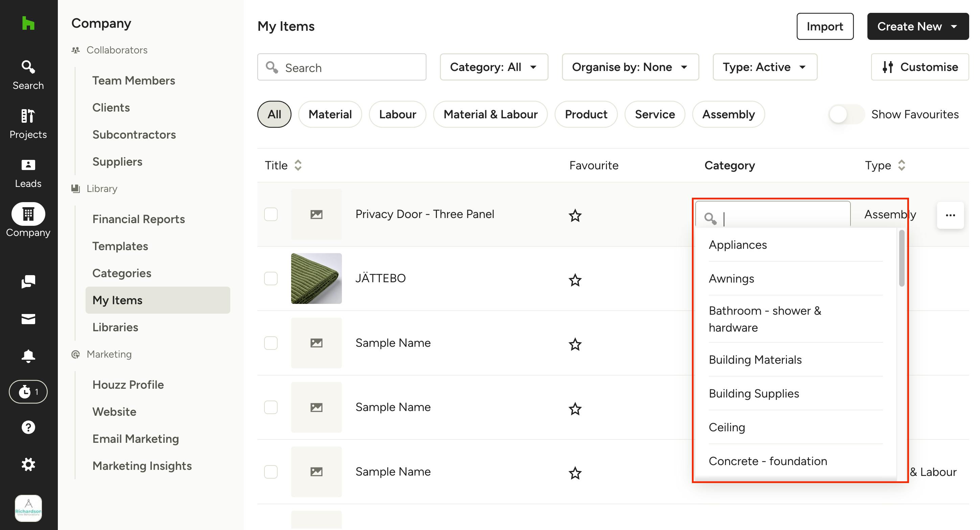This screenshot has width=980, height=530.
Task: Filter items by Material
Action: tap(330, 115)
